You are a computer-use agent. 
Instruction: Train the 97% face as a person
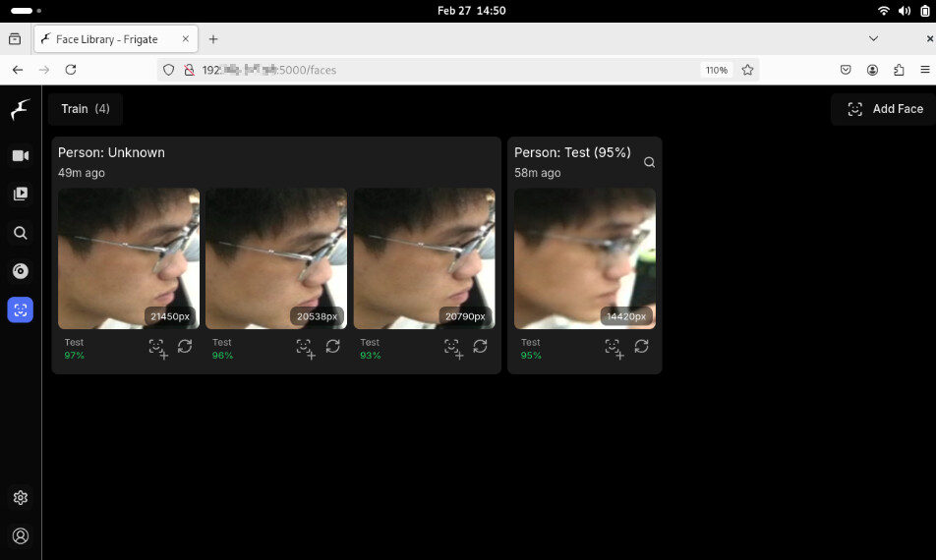tap(157, 348)
